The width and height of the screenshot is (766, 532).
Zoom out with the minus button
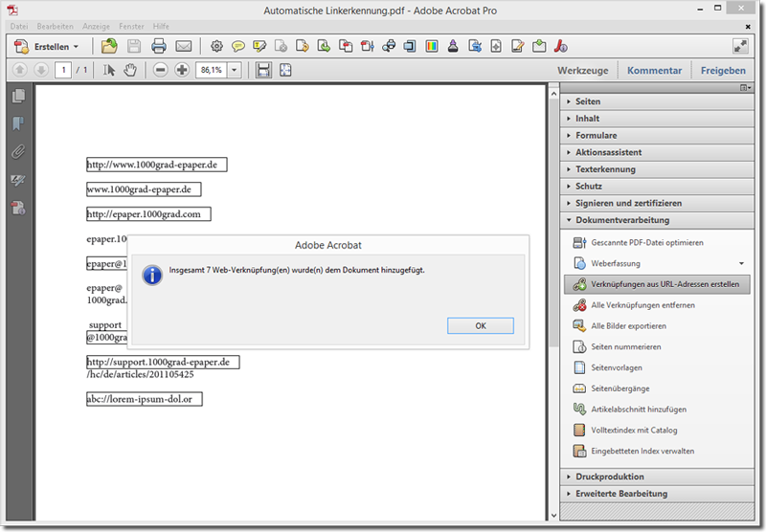(x=160, y=70)
